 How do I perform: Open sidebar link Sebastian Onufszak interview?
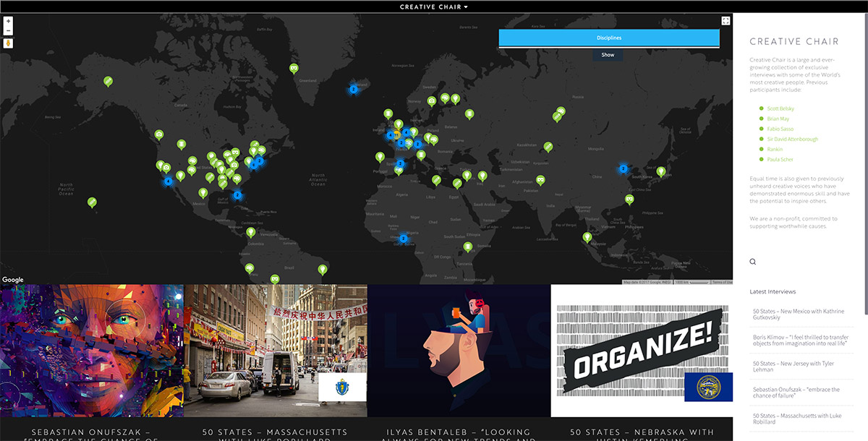point(796,393)
